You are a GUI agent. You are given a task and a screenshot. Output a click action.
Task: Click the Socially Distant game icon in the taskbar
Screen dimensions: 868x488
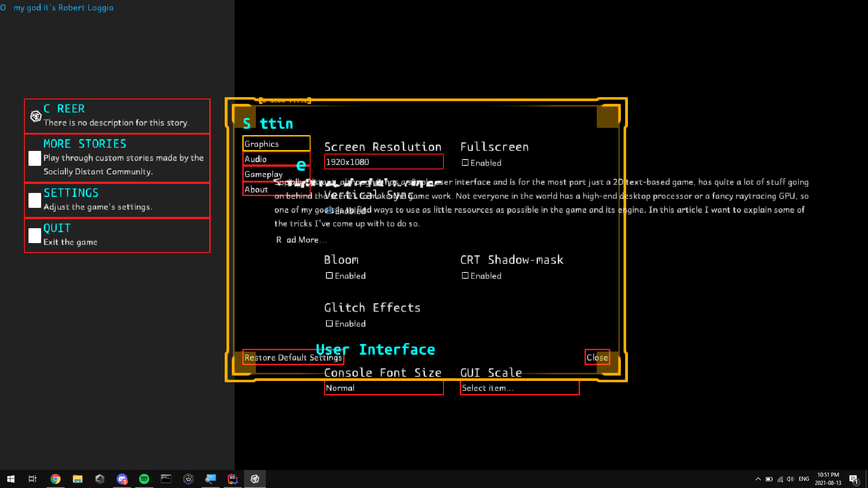point(255,479)
